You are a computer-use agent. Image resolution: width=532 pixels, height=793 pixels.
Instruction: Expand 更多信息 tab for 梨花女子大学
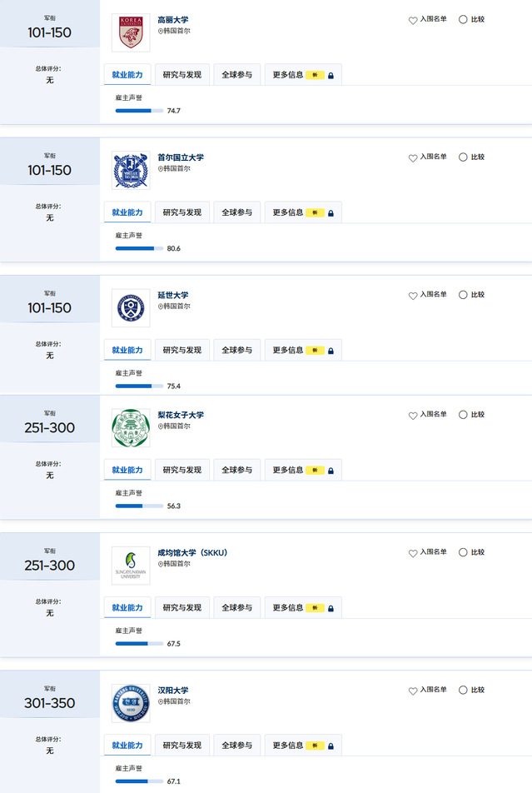pos(302,470)
